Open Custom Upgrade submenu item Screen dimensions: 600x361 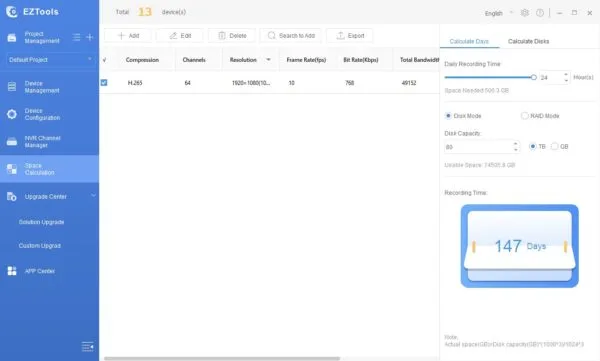click(x=40, y=246)
